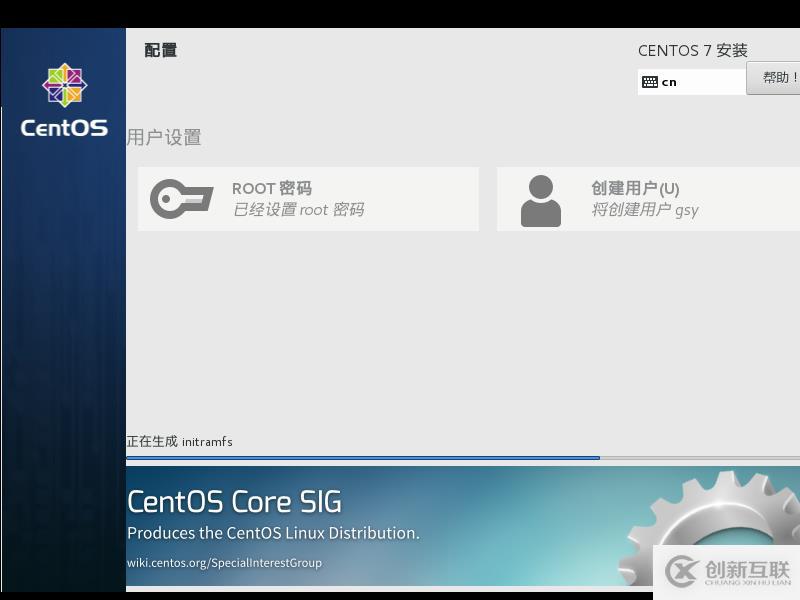800x600 pixels.
Task: Select the cn keyboard layout selector
Action: click(x=690, y=81)
